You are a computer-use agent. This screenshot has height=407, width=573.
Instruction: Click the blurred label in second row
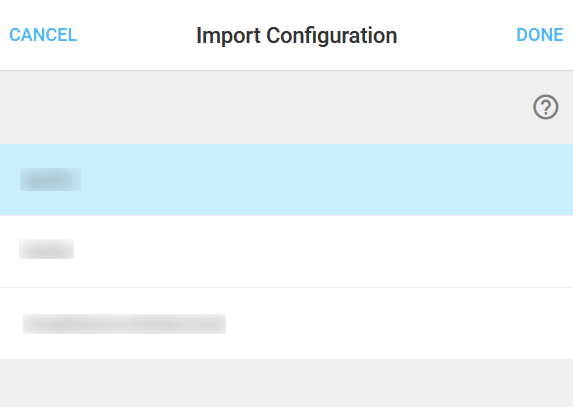(46, 249)
